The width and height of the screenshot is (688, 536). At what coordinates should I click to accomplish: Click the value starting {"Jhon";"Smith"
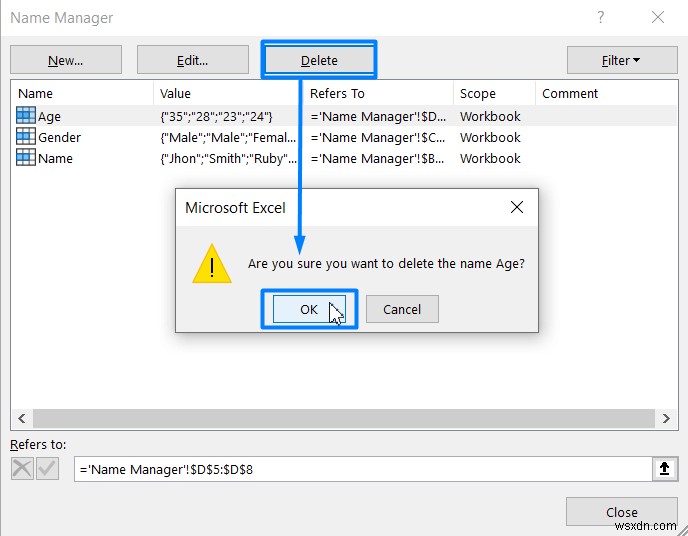(x=228, y=158)
